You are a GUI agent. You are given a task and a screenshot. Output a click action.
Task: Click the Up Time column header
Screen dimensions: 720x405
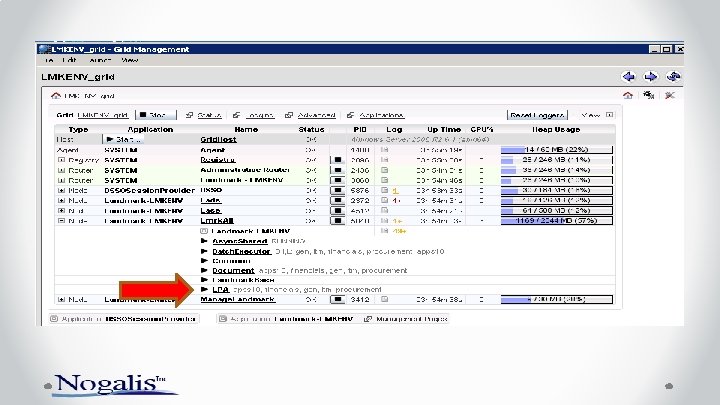point(444,129)
